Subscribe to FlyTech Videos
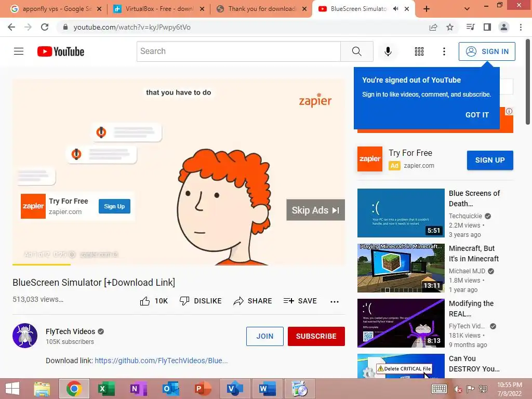The width and height of the screenshot is (532, 399). (316, 336)
